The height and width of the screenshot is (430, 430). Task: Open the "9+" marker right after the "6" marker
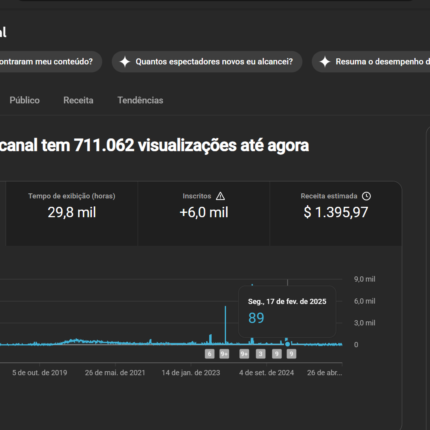pos(224,354)
